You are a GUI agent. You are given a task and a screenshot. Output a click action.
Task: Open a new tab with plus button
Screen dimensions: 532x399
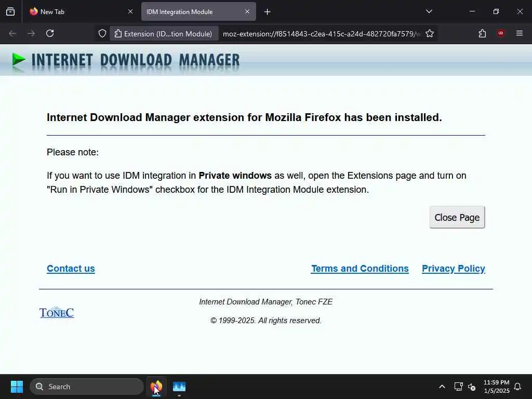(268, 12)
